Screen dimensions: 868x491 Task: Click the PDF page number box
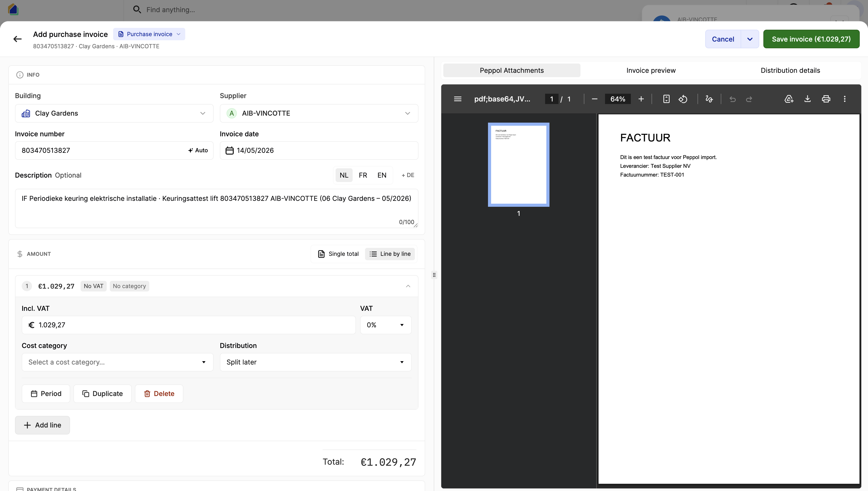(552, 99)
